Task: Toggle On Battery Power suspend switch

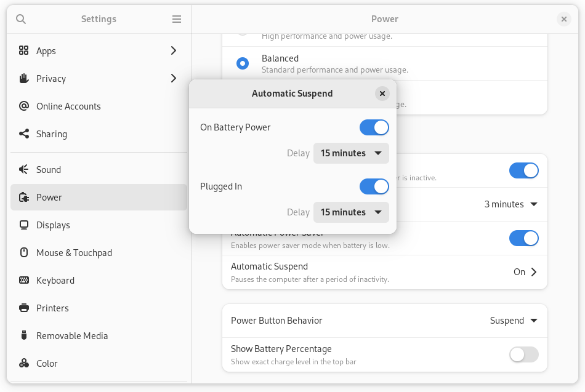Action: point(374,127)
